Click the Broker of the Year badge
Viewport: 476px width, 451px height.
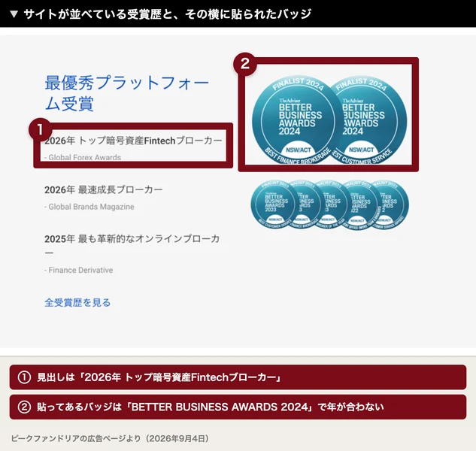click(334, 205)
